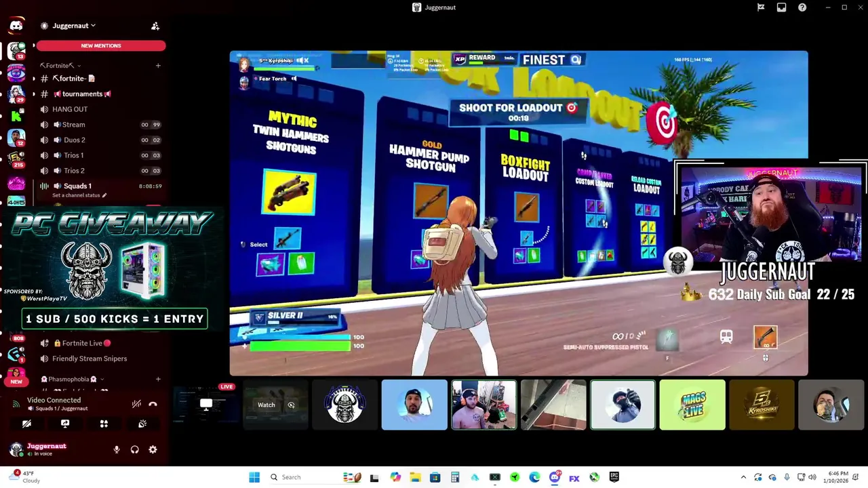
Task: Click the share your screen button
Action: (65, 424)
